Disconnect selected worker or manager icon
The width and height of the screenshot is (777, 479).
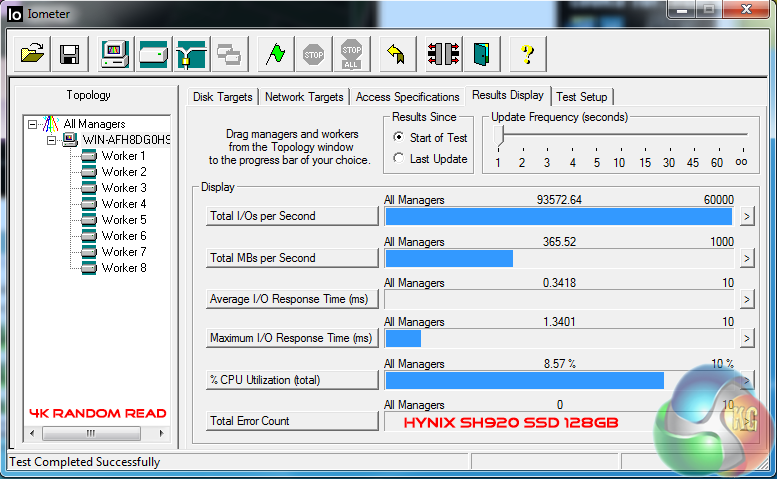click(x=444, y=53)
